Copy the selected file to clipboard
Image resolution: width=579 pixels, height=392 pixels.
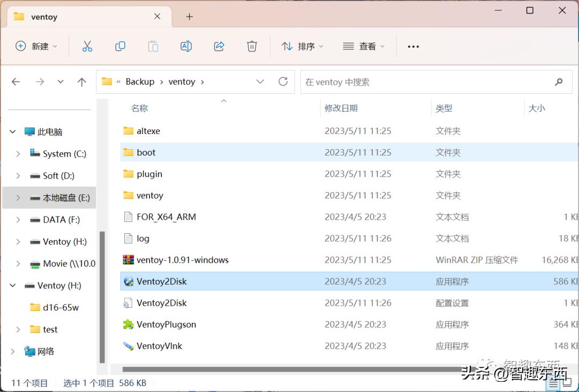[120, 46]
